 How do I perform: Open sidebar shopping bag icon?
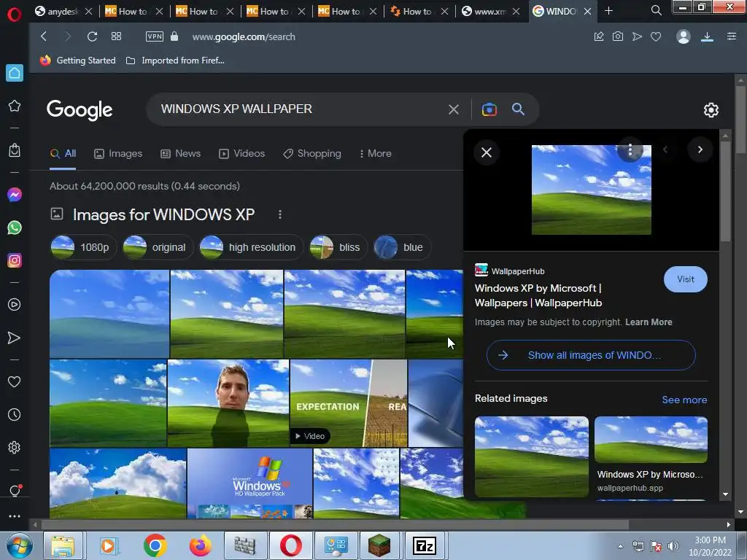[x=15, y=150]
